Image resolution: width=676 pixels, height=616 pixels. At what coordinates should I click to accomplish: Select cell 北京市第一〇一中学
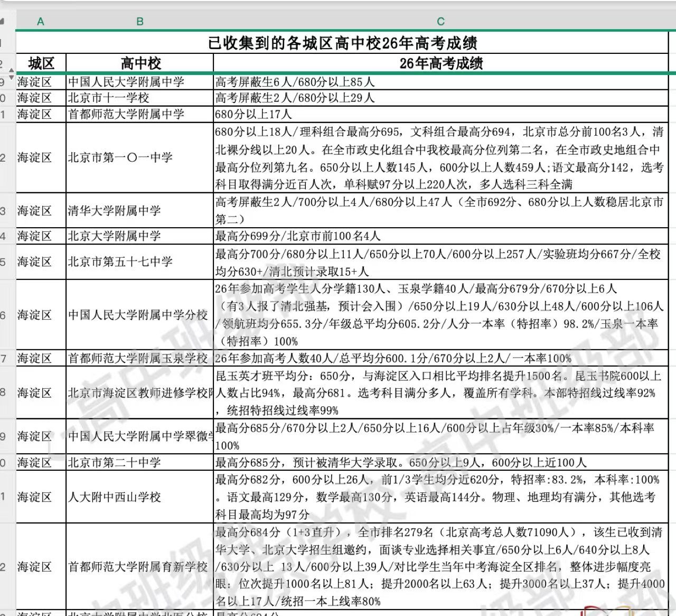[140, 157]
